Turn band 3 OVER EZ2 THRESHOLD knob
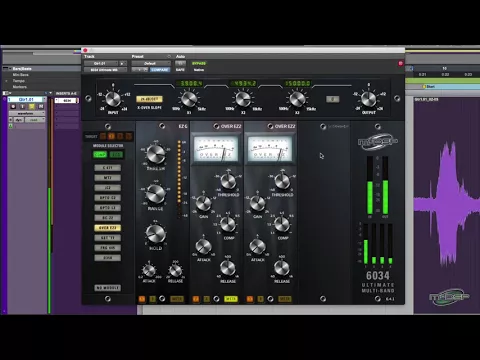This screenshot has width=480, height=360. pos(282,181)
